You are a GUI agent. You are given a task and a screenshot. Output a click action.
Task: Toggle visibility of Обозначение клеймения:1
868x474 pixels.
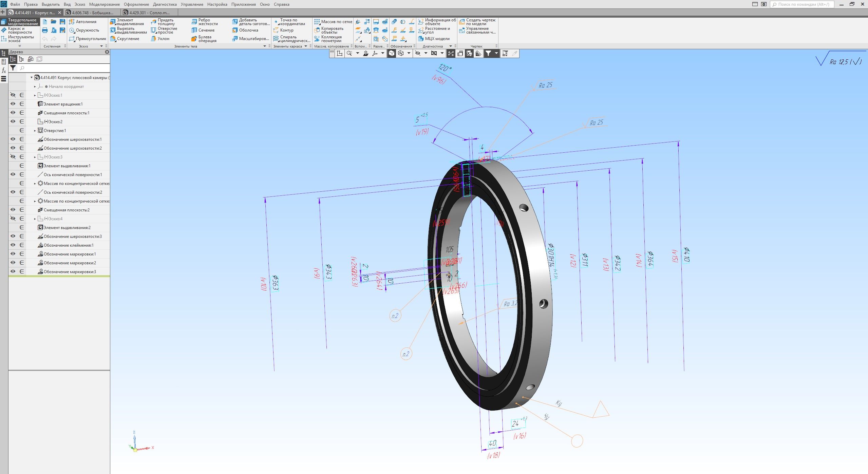[x=13, y=245]
